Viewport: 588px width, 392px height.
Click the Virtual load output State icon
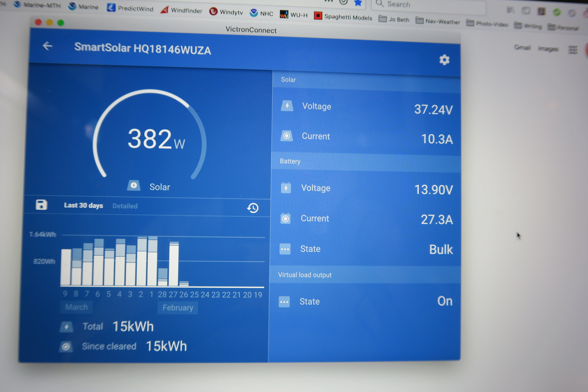pos(284,302)
